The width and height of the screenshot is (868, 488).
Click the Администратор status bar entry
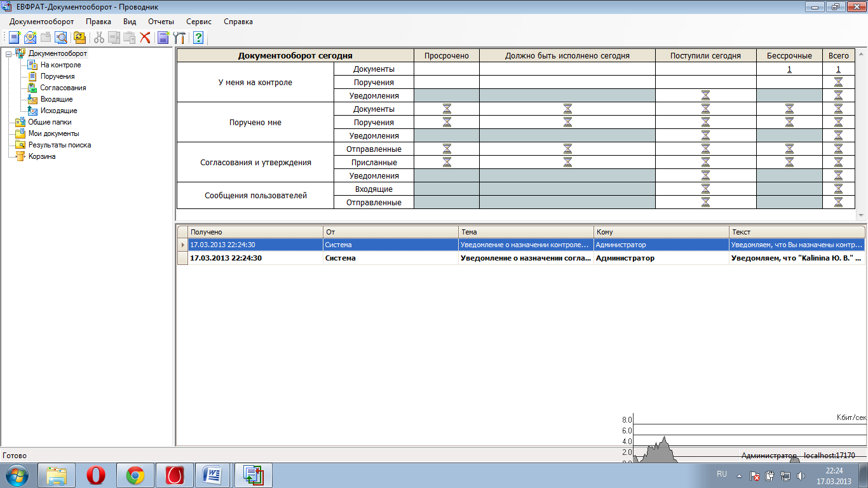(x=769, y=456)
